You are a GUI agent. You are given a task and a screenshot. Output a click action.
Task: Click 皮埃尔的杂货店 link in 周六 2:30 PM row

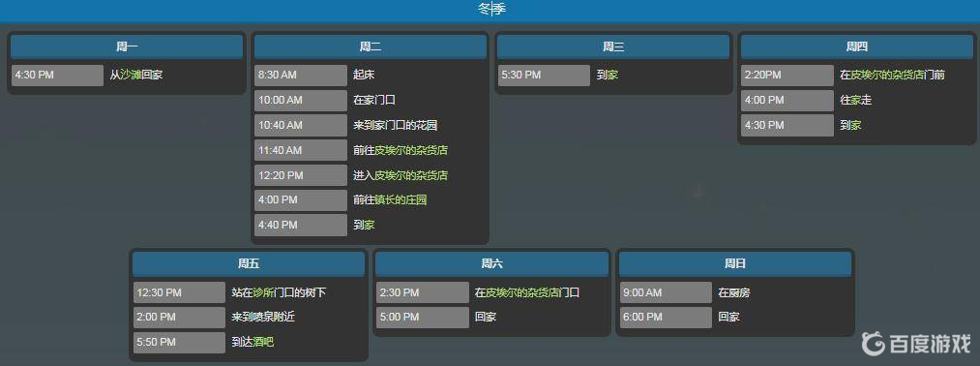[x=521, y=292]
